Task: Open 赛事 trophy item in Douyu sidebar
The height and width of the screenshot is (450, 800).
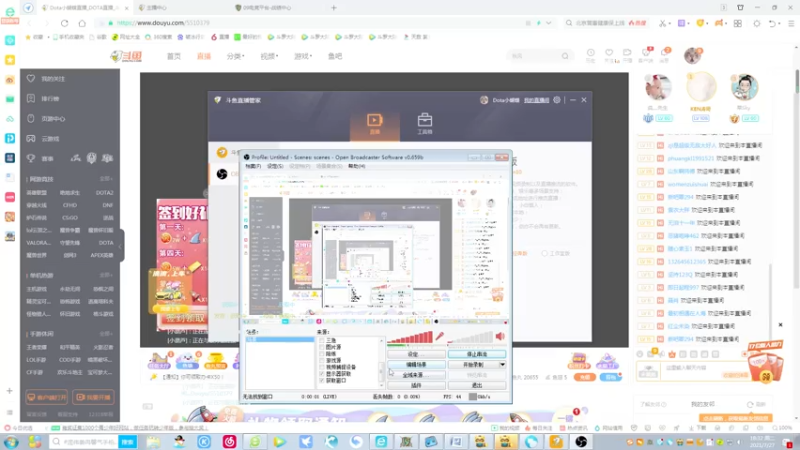Action: [x=41, y=159]
